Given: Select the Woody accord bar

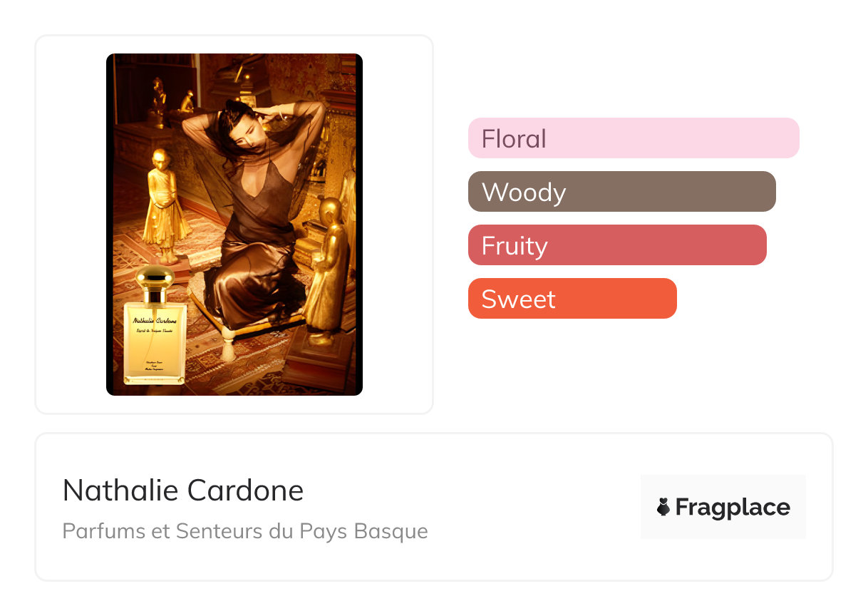Looking at the screenshot, I should tap(621, 191).
